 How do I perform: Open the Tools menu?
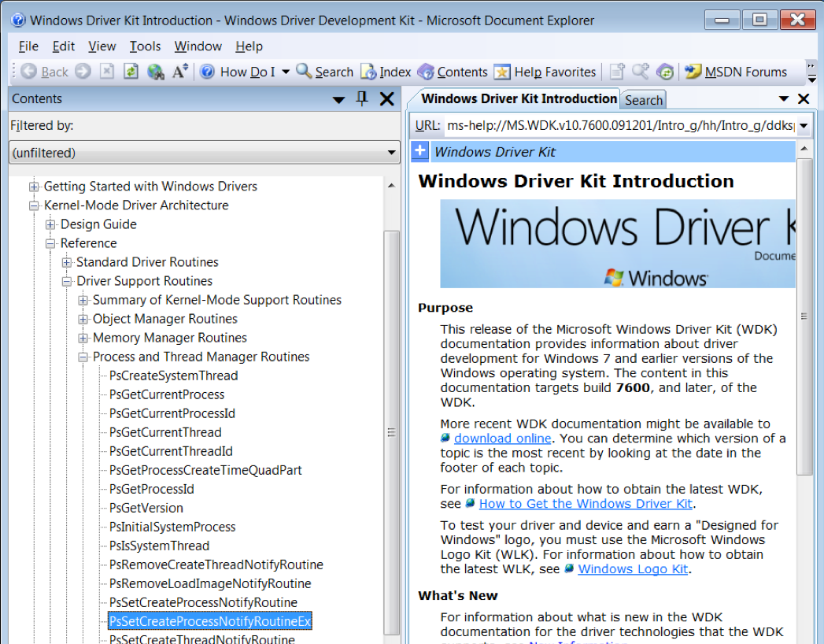click(145, 46)
